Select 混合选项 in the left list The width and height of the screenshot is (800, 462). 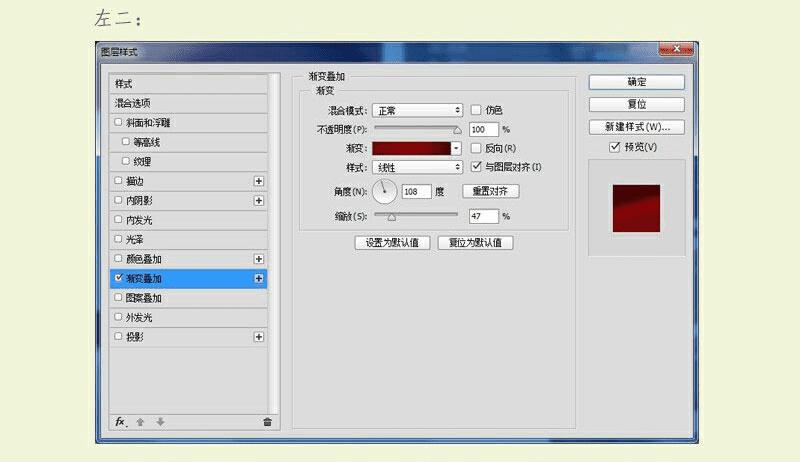188,103
